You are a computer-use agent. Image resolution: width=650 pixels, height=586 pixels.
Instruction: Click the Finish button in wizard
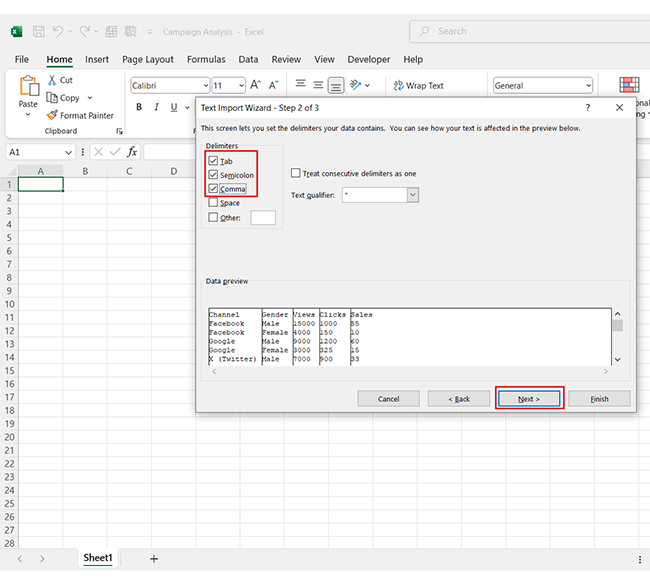[x=599, y=399]
